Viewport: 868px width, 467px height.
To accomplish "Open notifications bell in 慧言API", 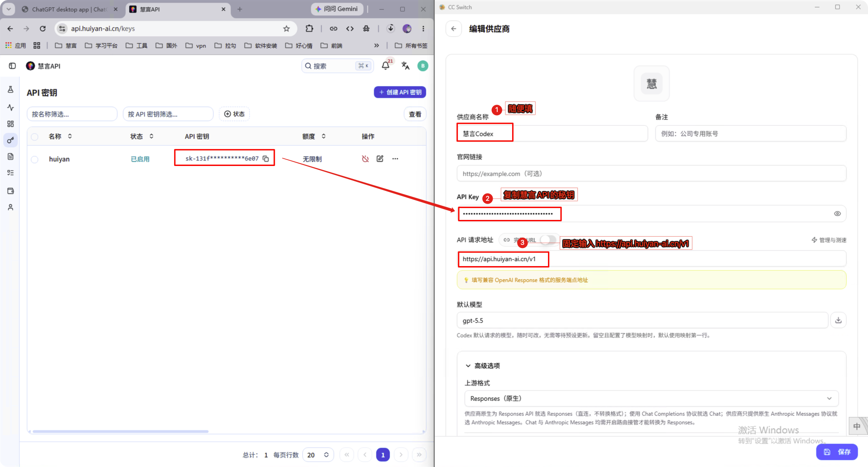I will point(386,66).
